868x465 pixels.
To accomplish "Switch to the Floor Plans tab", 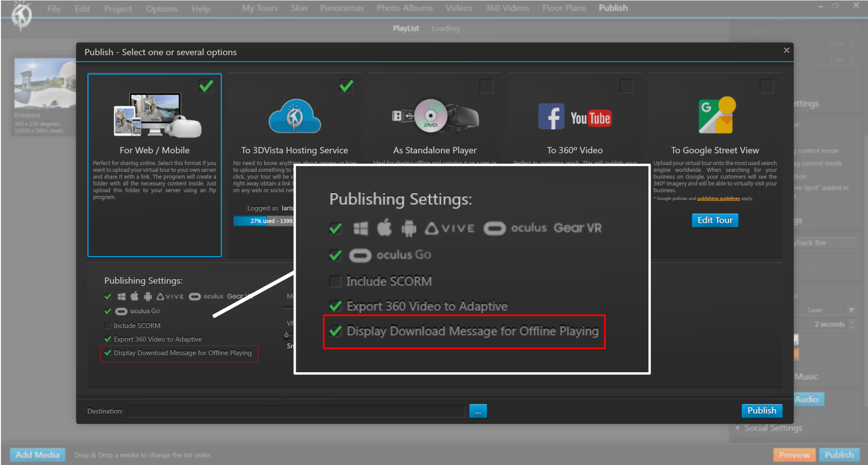I will [x=564, y=8].
